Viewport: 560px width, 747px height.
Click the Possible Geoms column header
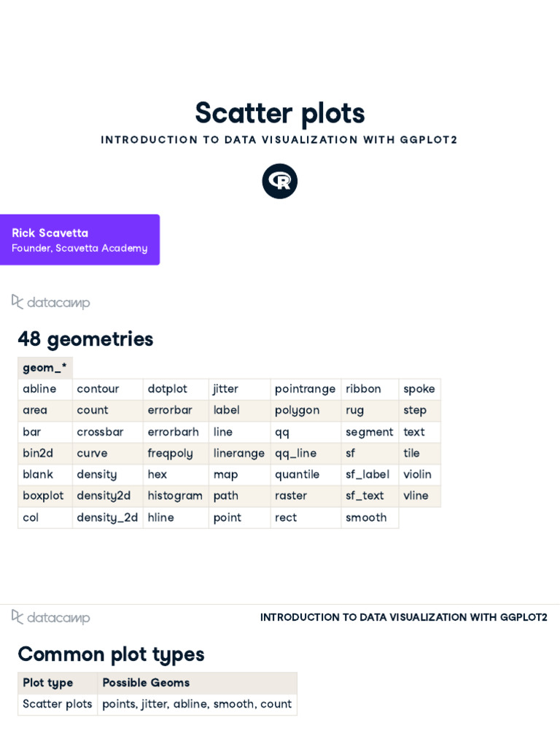coord(146,683)
